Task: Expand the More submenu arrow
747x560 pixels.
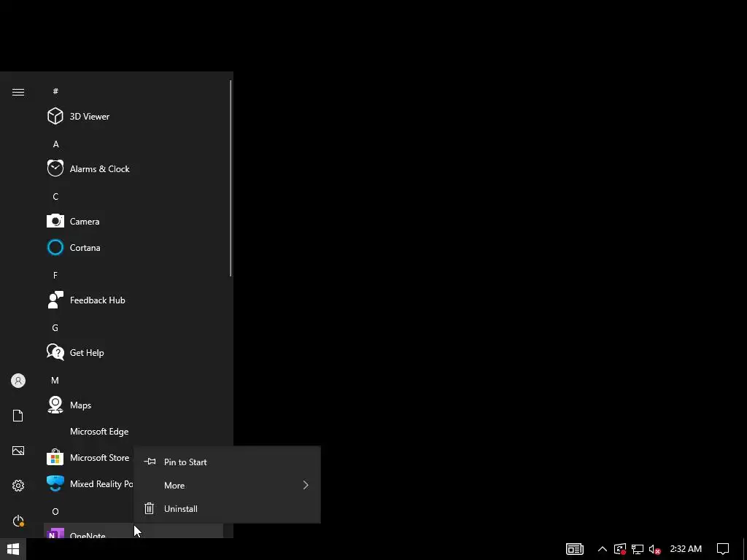Action: pos(306,485)
